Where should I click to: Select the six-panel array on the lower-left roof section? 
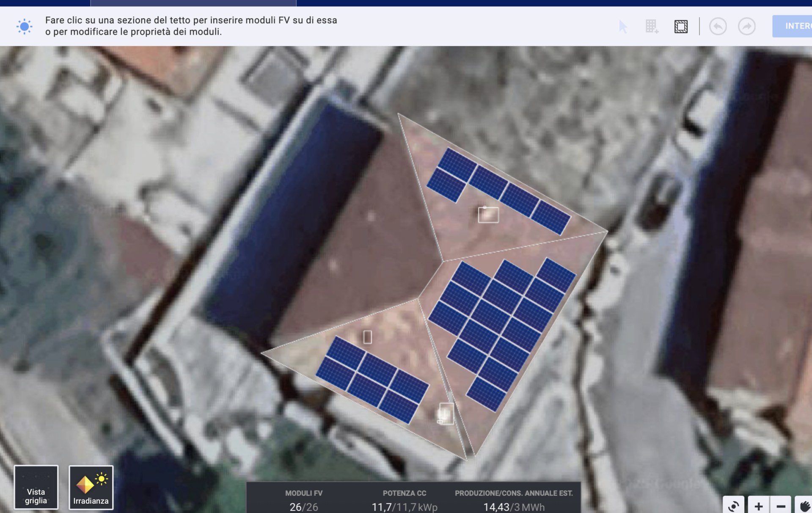click(x=372, y=380)
